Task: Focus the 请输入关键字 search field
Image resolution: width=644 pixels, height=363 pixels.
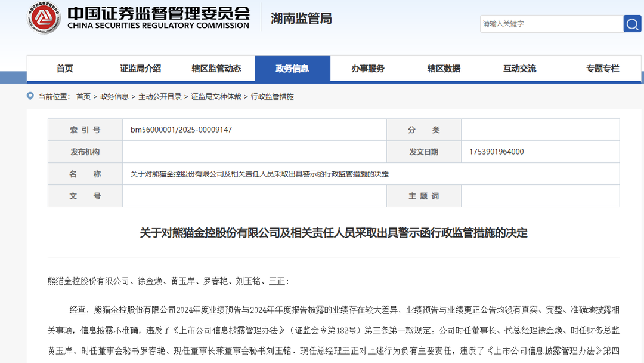Action: 552,24
